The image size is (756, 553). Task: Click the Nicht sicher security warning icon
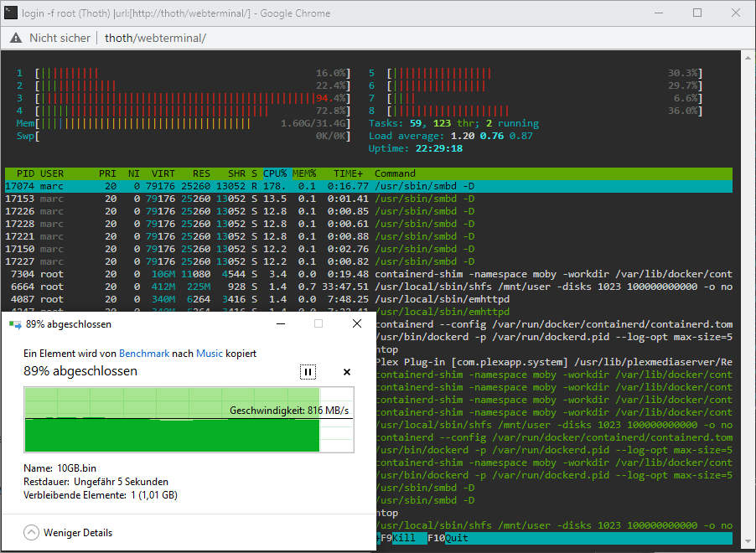[x=16, y=38]
